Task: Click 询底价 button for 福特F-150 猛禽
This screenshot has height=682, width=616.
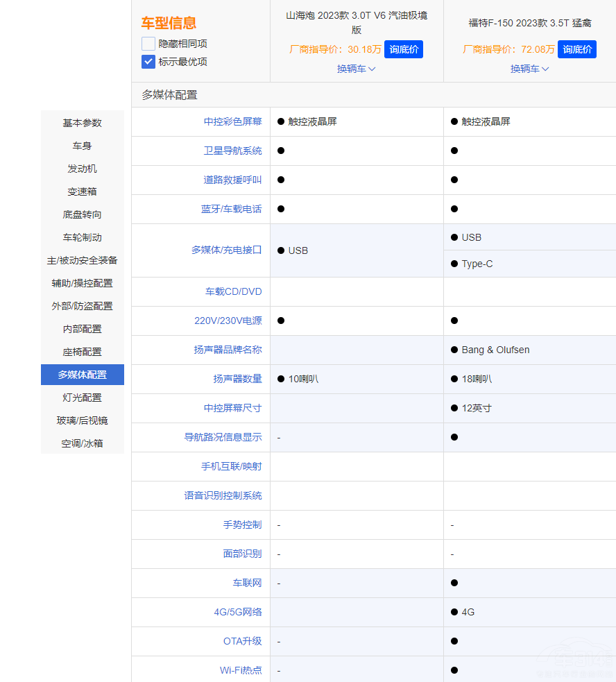Action: point(576,49)
